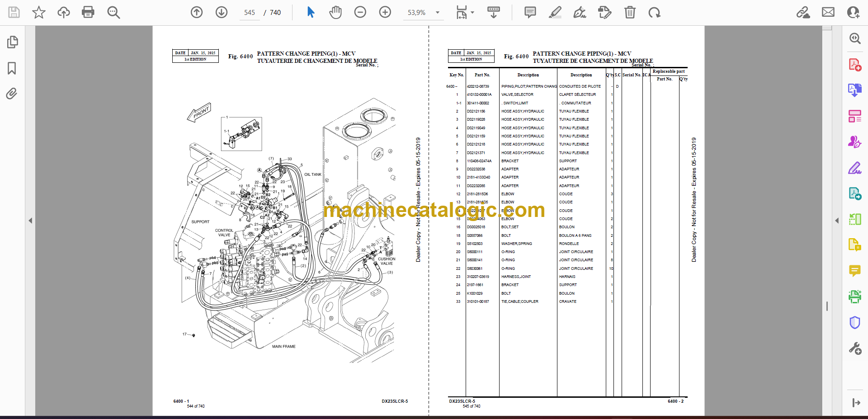Click the MAIN FRAME label in the diagram

pyautogui.click(x=284, y=347)
